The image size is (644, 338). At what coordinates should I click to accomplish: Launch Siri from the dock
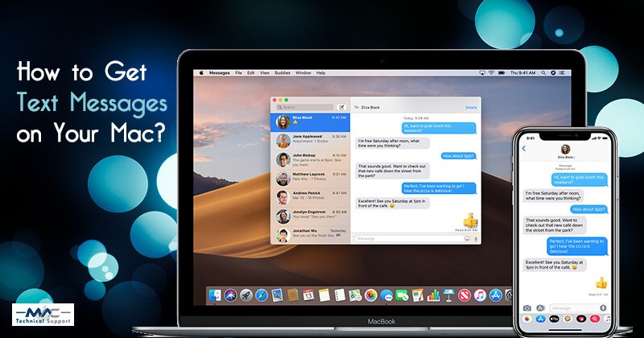230,295
